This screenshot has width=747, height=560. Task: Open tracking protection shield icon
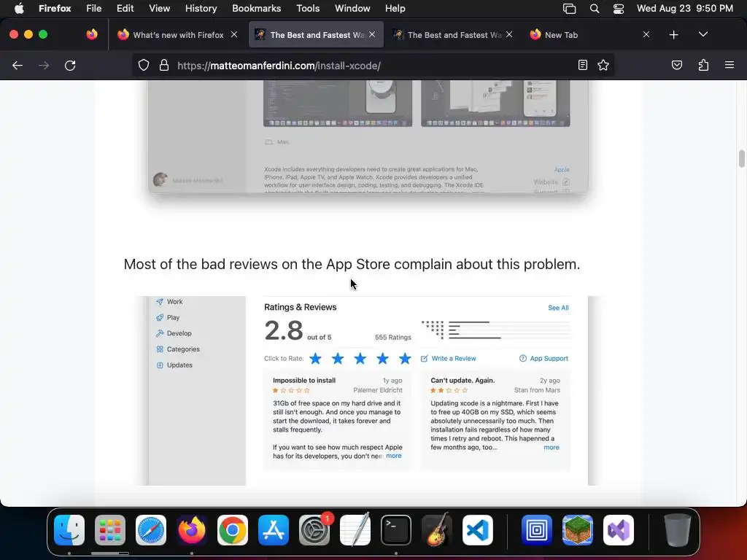(x=144, y=65)
